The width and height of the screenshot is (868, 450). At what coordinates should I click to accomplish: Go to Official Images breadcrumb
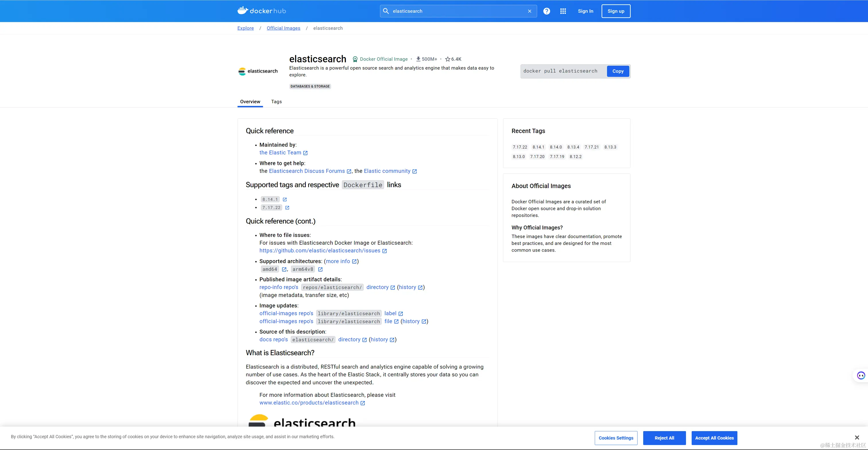click(283, 28)
